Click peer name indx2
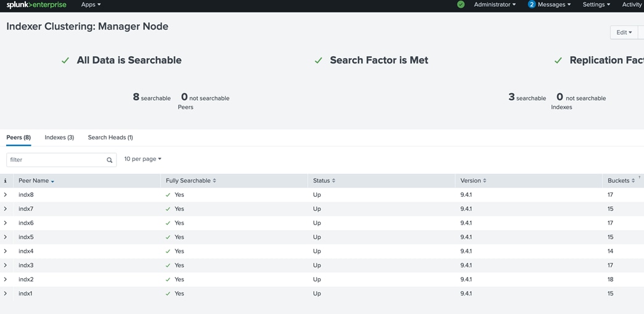644x314 pixels. [26, 279]
